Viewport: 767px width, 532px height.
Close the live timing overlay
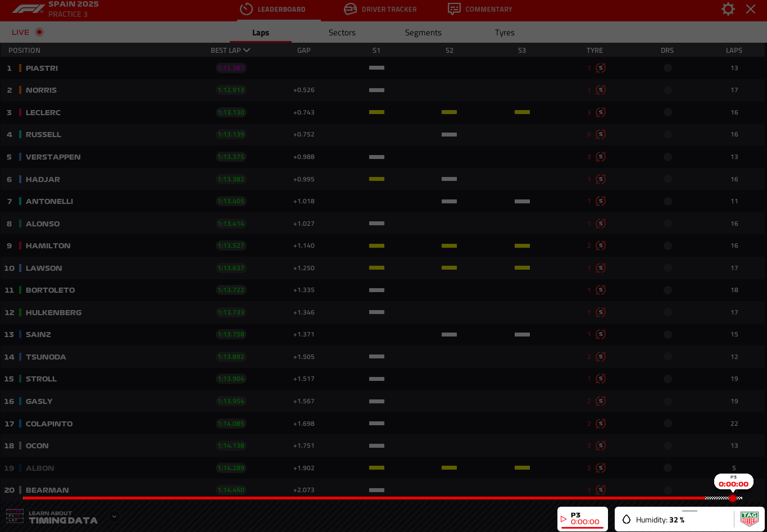[751, 9]
